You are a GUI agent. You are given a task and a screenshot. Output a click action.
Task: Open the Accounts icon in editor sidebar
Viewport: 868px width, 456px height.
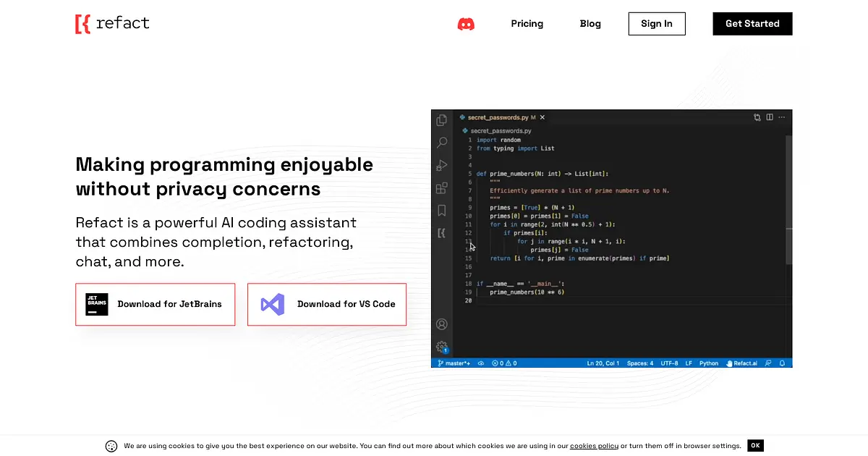coord(441,324)
